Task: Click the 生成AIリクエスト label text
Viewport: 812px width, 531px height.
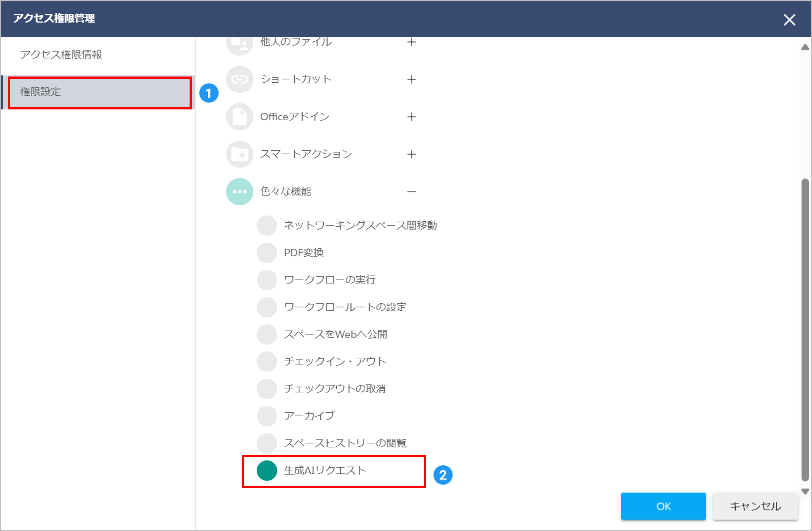Action: 325,471
